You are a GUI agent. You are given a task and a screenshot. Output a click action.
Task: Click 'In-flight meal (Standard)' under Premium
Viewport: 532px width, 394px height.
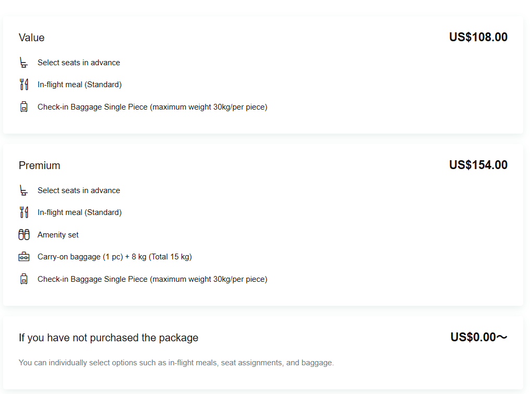[79, 212]
